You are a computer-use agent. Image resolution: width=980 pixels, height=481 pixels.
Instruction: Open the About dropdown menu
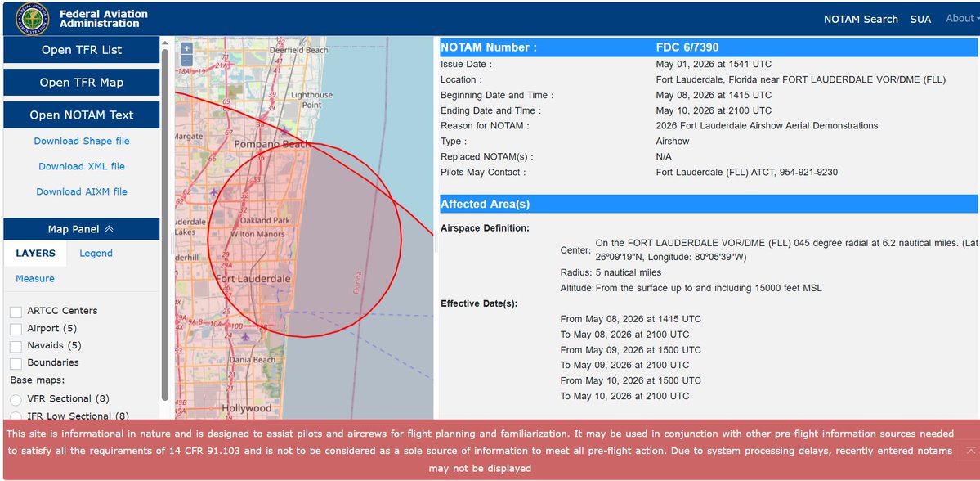pyautogui.click(x=962, y=19)
